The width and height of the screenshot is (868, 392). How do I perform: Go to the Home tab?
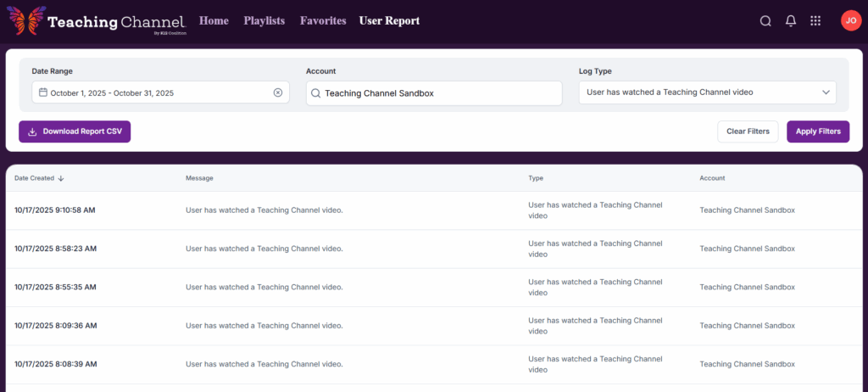tap(214, 21)
